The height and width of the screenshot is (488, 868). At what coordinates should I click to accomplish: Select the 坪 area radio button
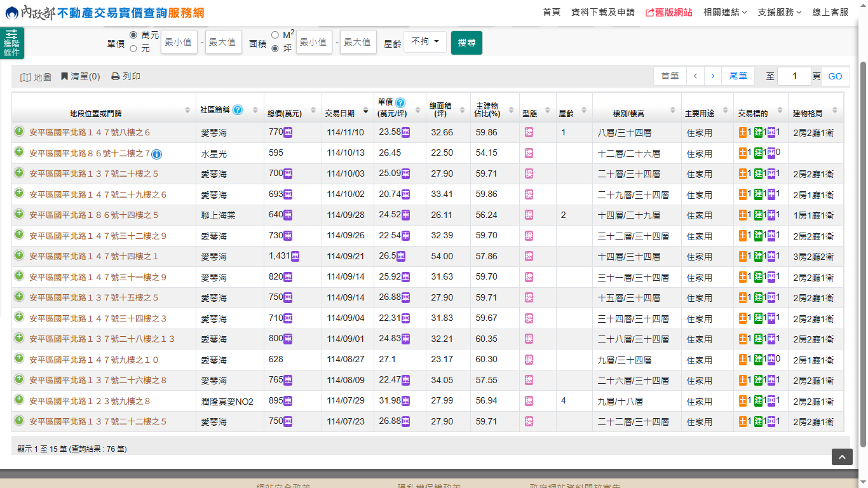(275, 48)
